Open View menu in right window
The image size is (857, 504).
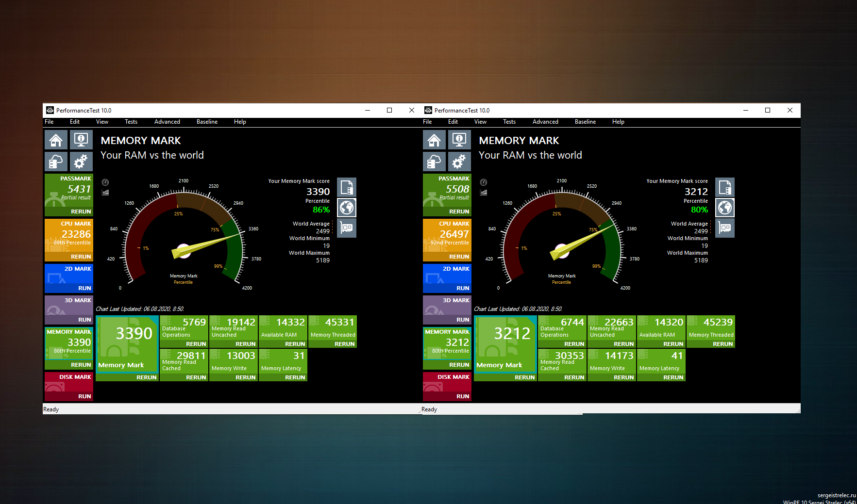point(480,122)
